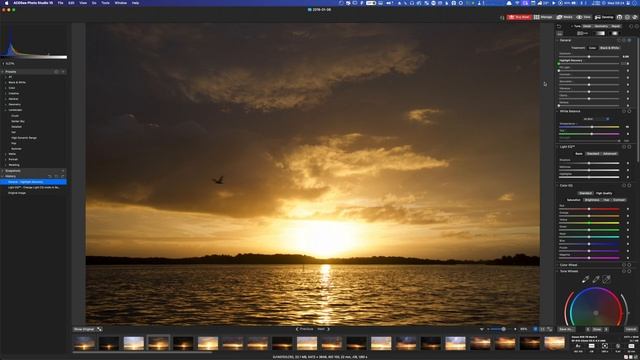Screen dimensions: 640x360
Task: Open the Tools menu
Action: [x=105, y=3]
